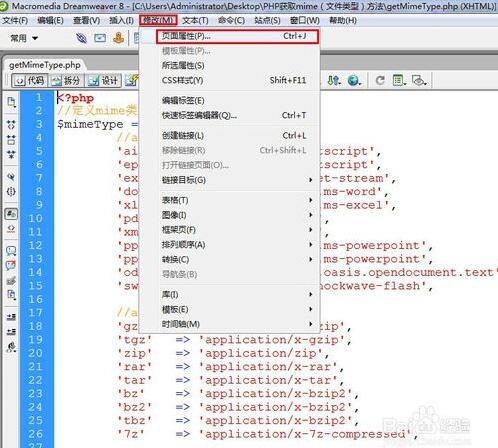
Task: Click the outdent code icon
Action: 11,331
